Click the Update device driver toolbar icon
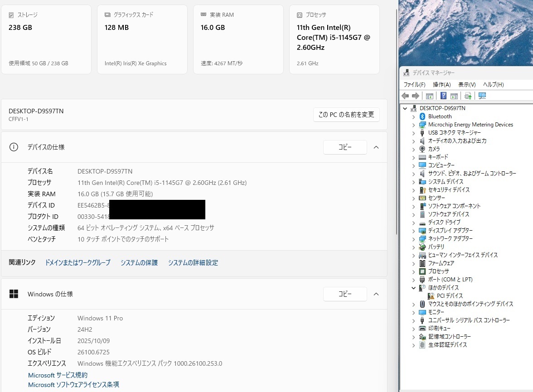 click(x=468, y=96)
